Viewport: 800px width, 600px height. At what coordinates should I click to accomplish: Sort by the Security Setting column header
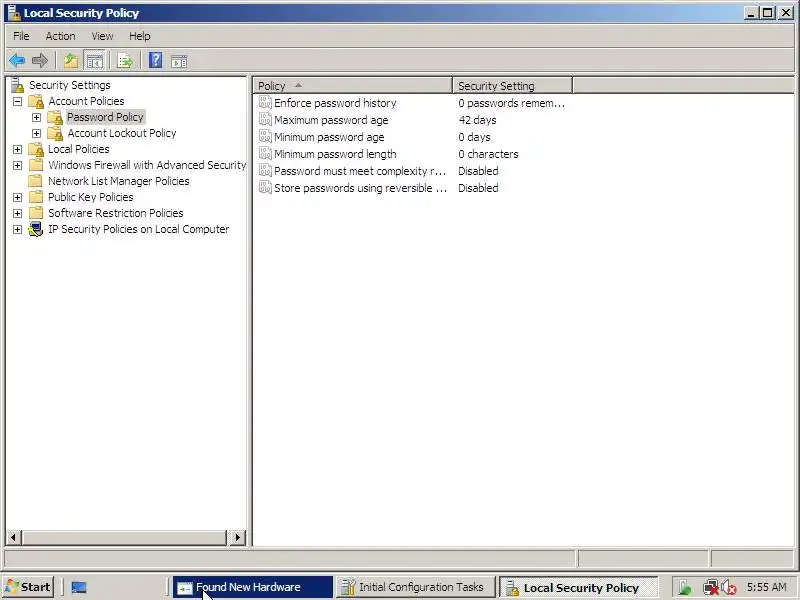tap(512, 86)
